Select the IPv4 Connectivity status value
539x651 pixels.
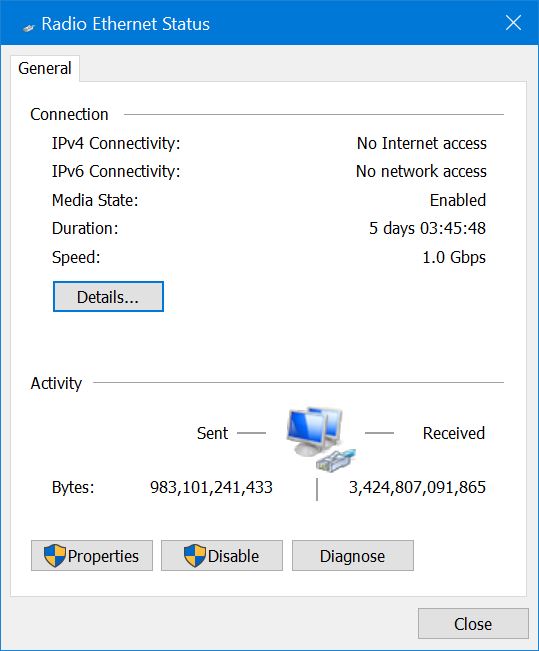pos(421,143)
